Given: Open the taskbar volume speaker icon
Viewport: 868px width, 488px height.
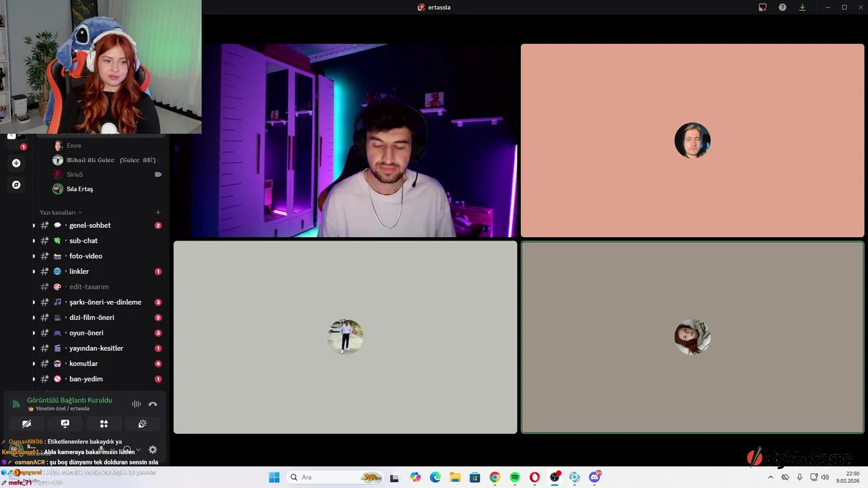Looking at the screenshot, I should click(x=825, y=477).
